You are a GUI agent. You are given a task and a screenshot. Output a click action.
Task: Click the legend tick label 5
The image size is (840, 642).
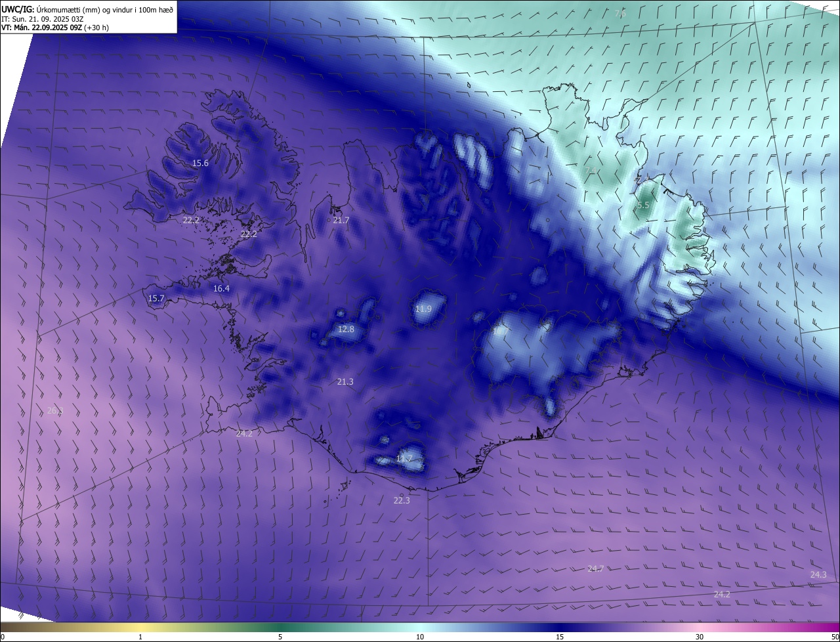pos(280,637)
